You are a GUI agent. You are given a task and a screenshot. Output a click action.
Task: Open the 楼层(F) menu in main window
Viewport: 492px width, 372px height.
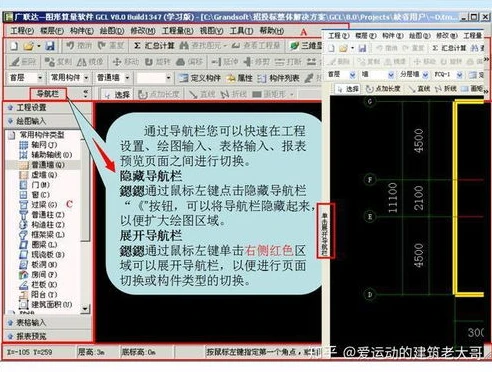[52, 31]
